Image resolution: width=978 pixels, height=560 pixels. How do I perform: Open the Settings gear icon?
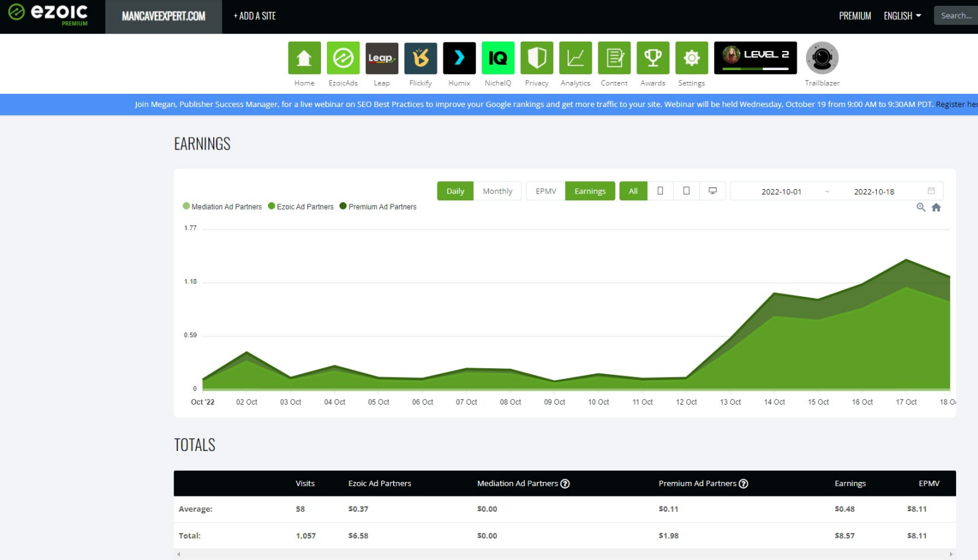click(691, 58)
